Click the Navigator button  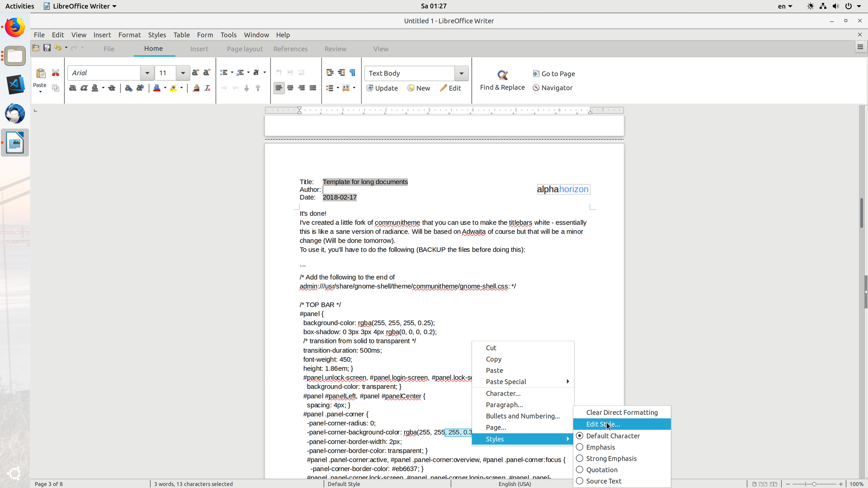[553, 88]
